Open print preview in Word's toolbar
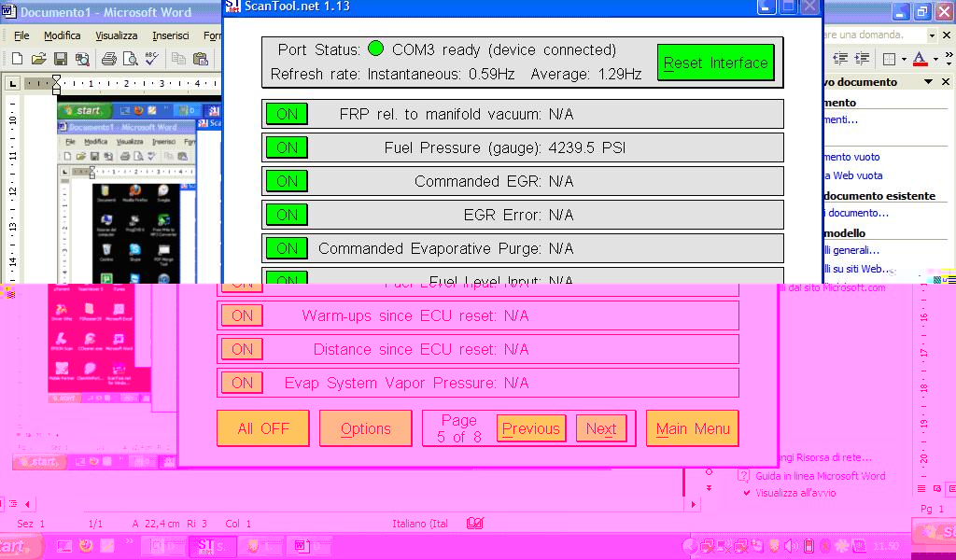Viewport: 956px width, 560px height. (130, 59)
